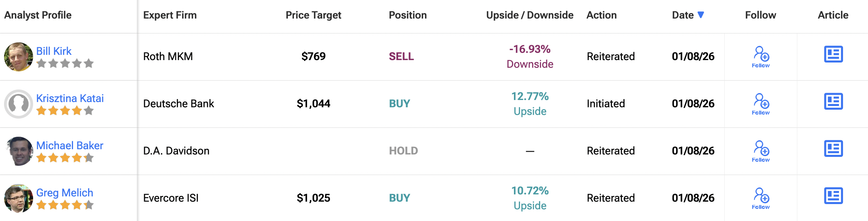Screen dimensions: 868x221
Task: Open Roth MKM article icon
Action: tap(833, 54)
